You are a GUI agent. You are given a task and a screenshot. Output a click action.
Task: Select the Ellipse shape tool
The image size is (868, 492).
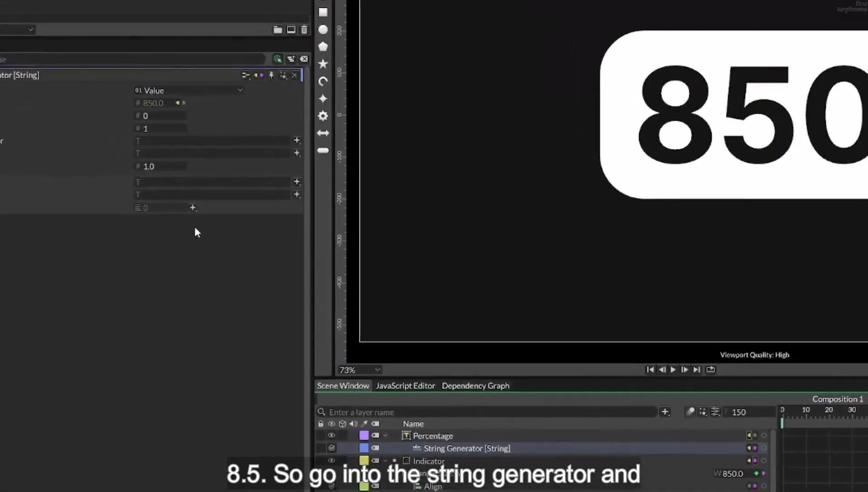(323, 29)
